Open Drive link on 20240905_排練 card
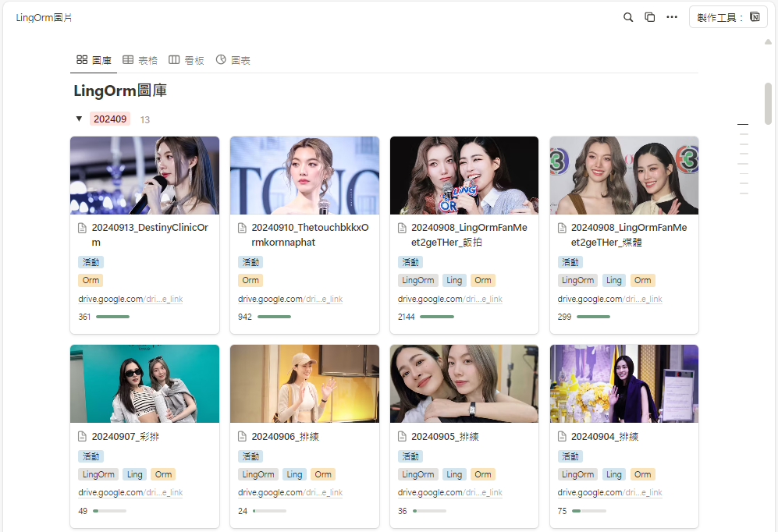This screenshot has height=532, width=778. 450,492
